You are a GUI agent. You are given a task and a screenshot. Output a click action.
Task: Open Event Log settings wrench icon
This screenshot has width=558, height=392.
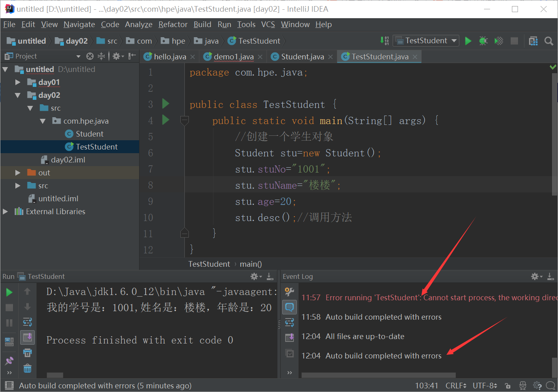point(290,291)
